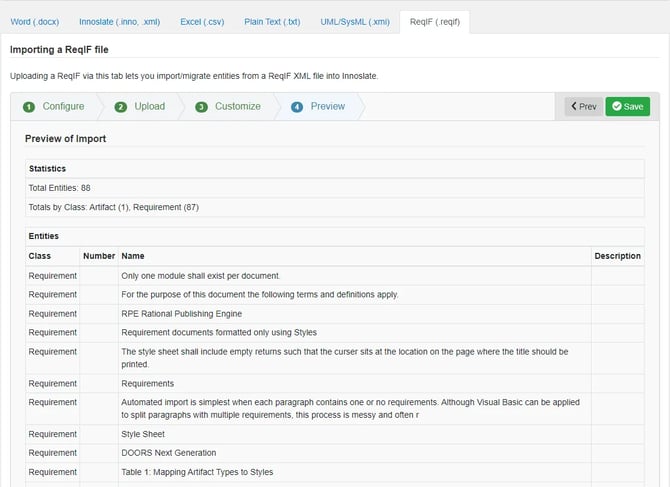Open the Plain Text (.txt) tab

pyautogui.click(x=272, y=22)
